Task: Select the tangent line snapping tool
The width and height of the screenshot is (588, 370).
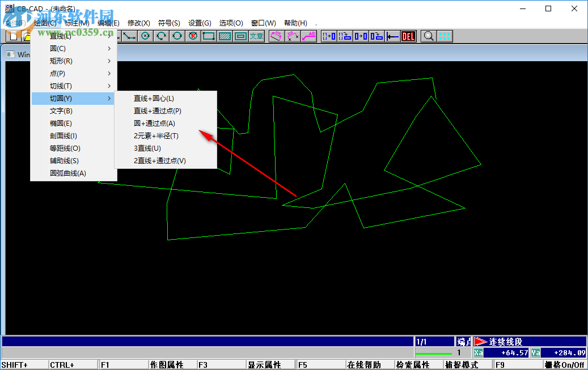Action: (129, 36)
